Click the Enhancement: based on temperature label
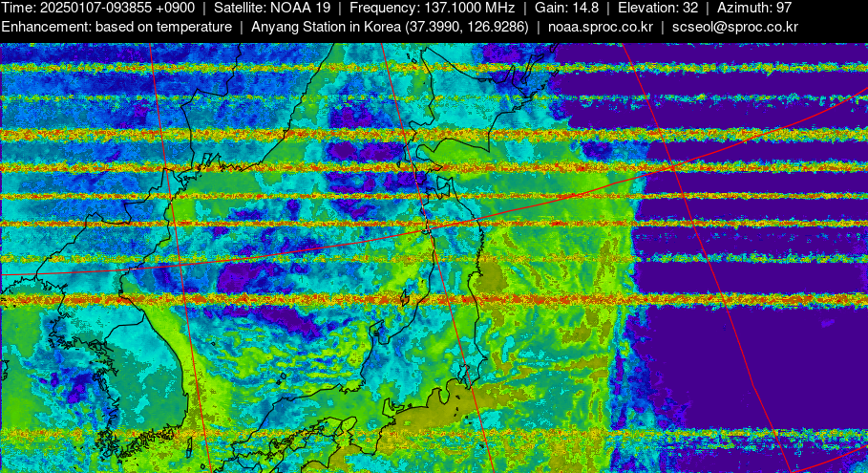Viewport: 868px width, 473px height. click(116, 27)
